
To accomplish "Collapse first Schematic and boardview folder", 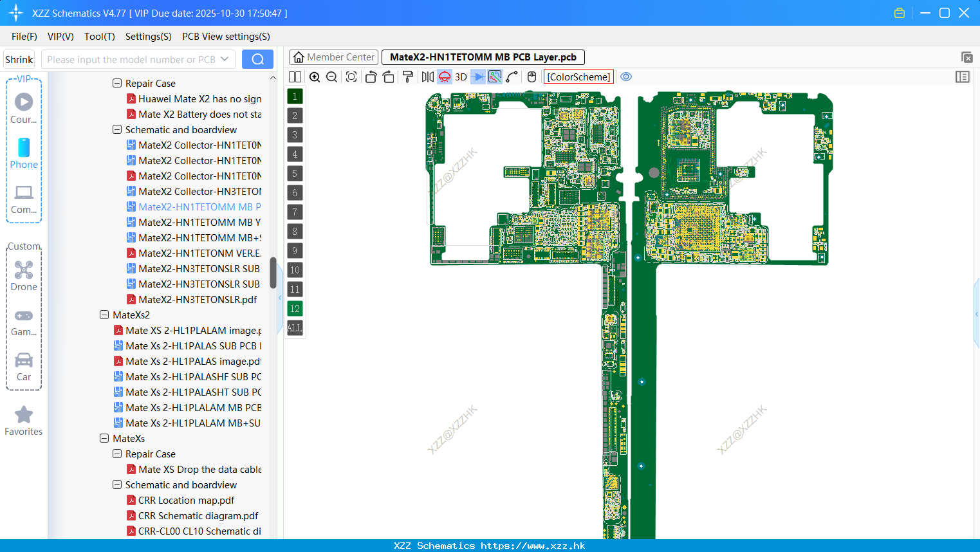I will pyautogui.click(x=117, y=129).
